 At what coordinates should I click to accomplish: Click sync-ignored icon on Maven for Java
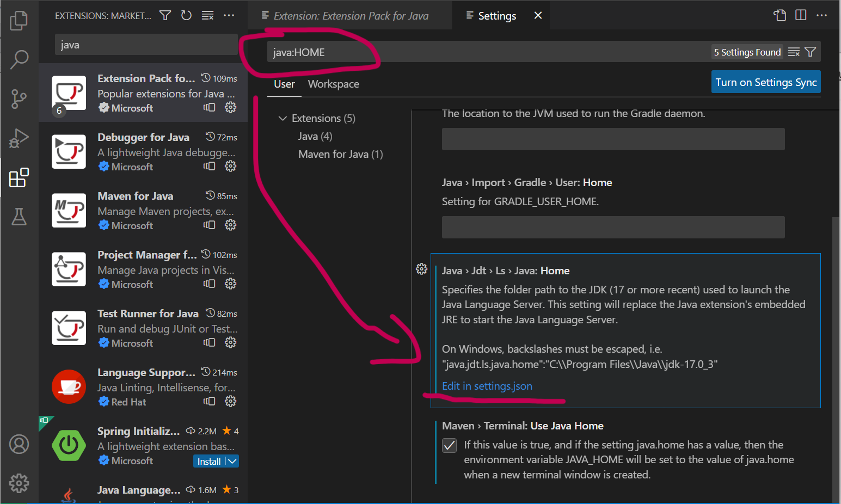click(x=210, y=225)
